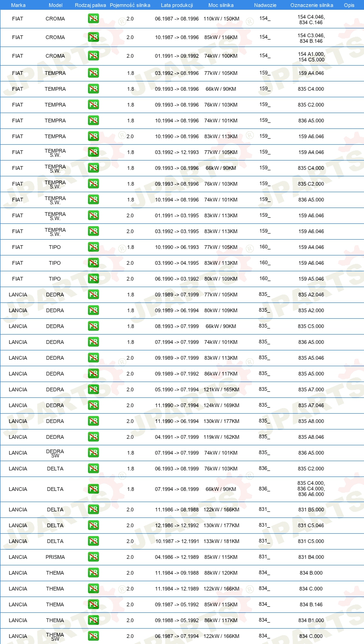Click power value '88kW / 120KM'

point(221,573)
